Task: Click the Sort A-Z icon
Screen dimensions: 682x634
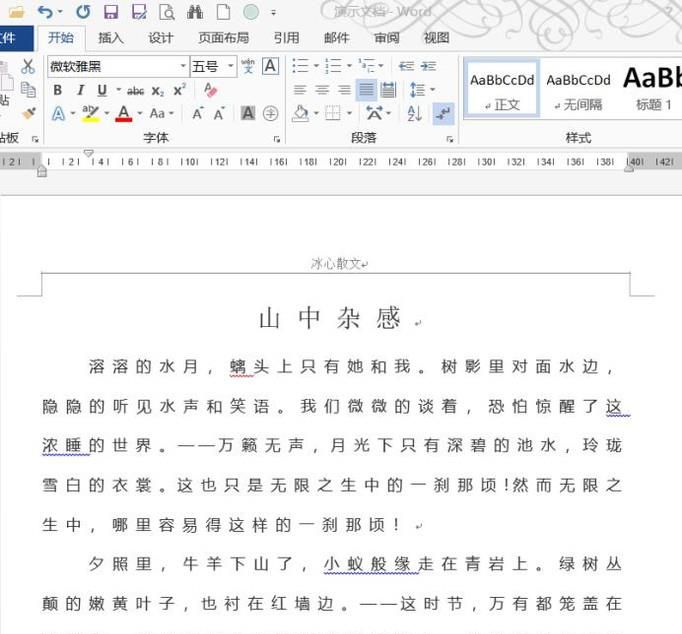Action: click(415, 113)
